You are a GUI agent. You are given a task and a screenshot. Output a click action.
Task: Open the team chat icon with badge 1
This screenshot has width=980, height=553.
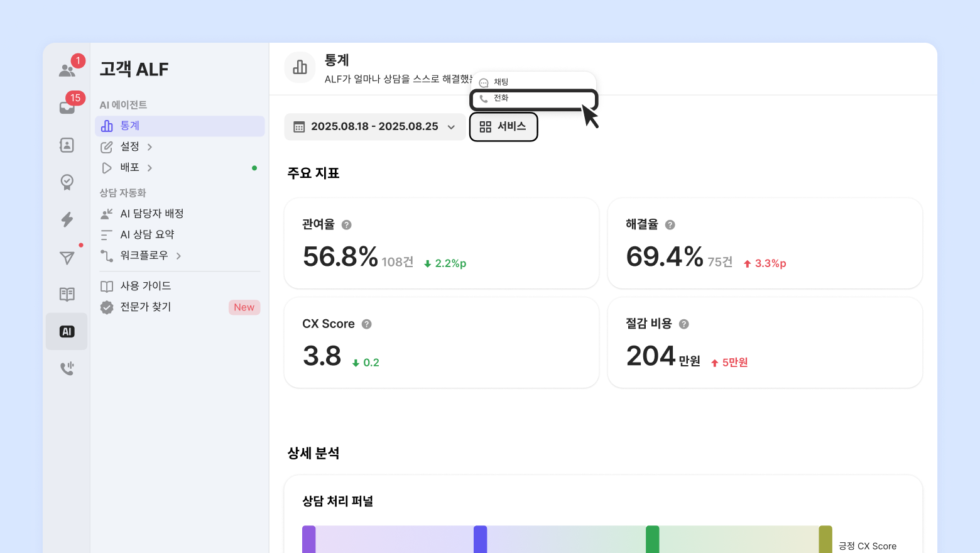[67, 70]
